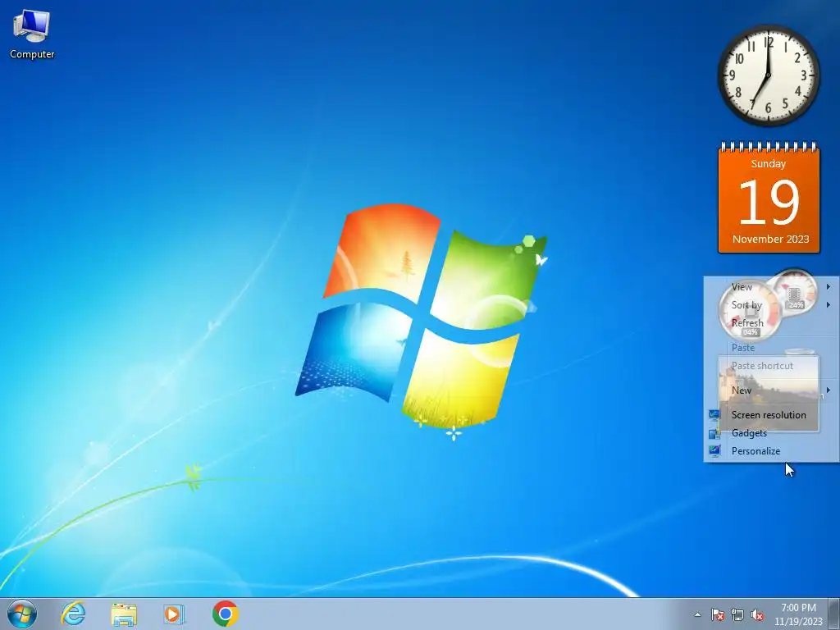
Task: Open the View submenu
Action: click(771, 286)
